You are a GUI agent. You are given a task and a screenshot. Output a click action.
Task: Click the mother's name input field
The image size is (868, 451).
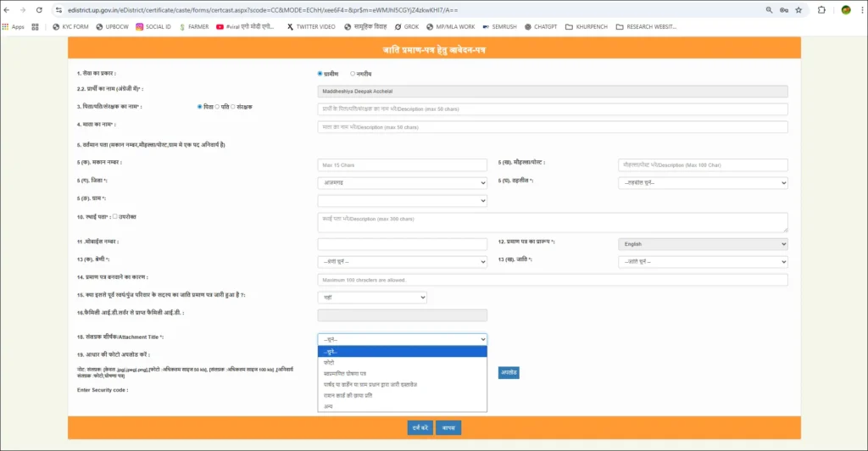coord(553,127)
